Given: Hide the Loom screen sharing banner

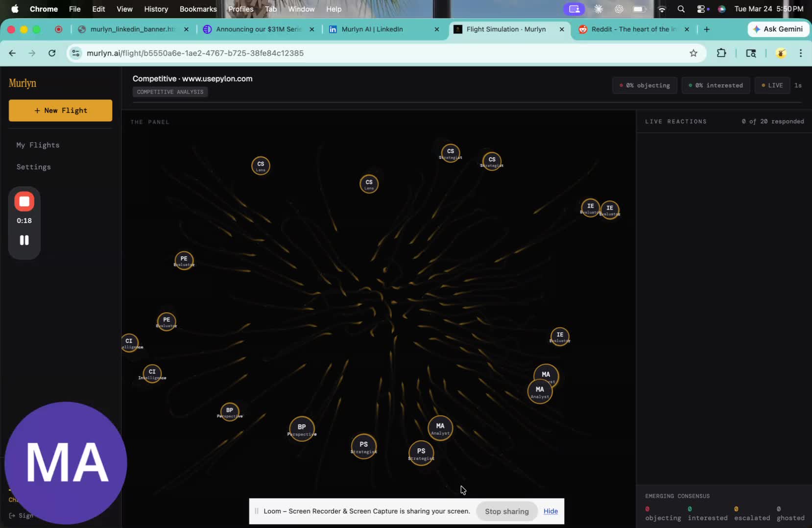Looking at the screenshot, I should click(550, 511).
